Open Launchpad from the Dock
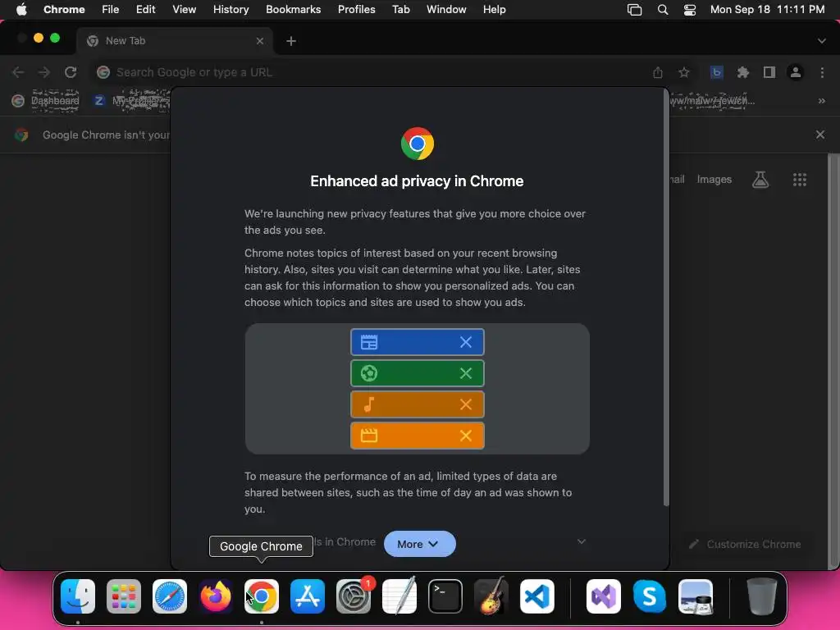 (124, 596)
